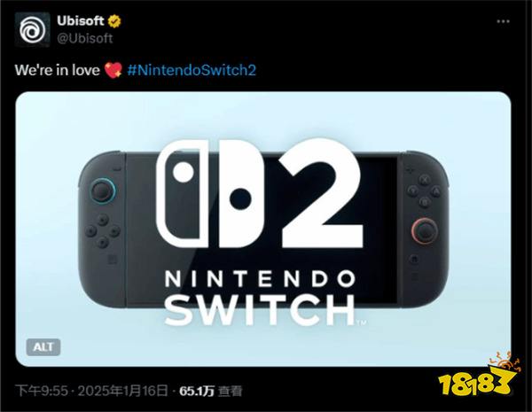Click the Ubisoft swirl profile avatar

32,30
